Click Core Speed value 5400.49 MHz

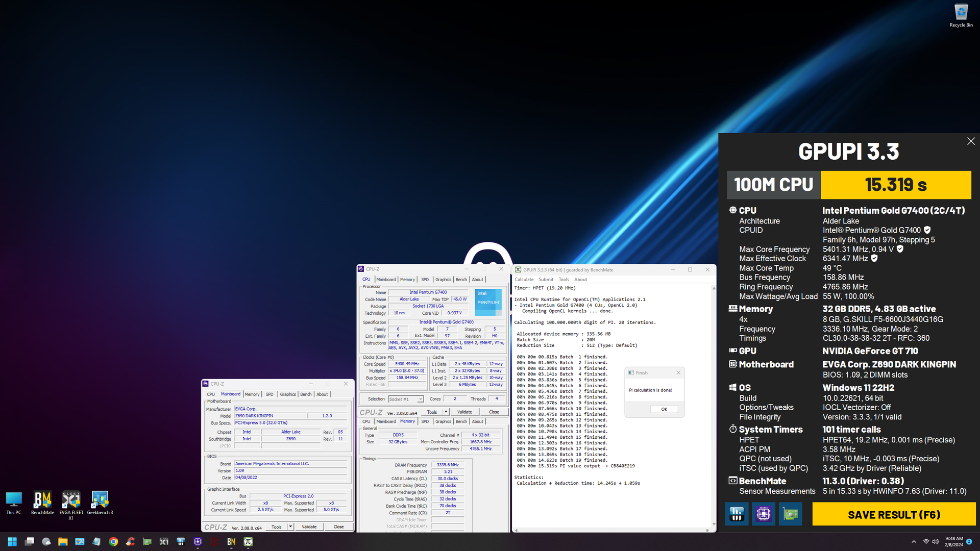407,364
